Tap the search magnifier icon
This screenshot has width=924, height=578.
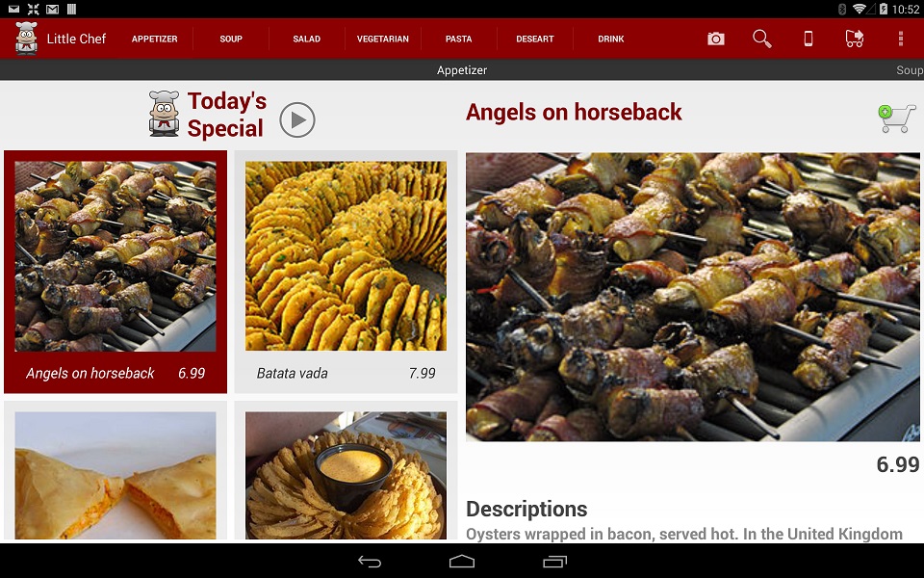pyautogui.click(x=761, y=39)
